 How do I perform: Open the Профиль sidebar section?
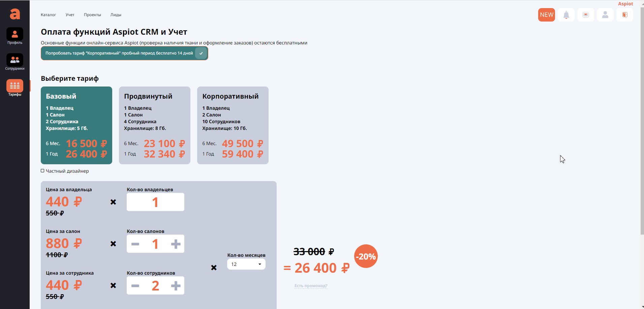15,34
